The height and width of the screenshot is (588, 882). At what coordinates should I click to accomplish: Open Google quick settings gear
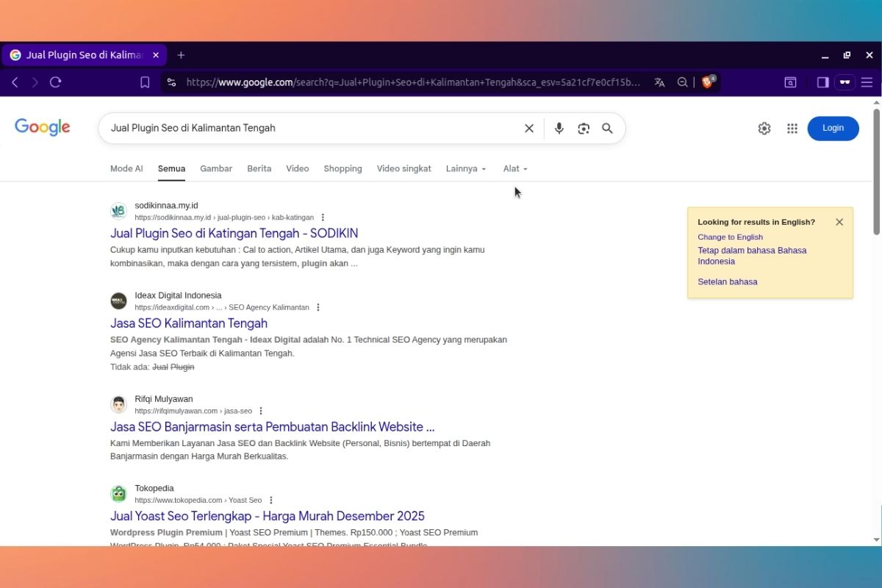tap(764, 128)
